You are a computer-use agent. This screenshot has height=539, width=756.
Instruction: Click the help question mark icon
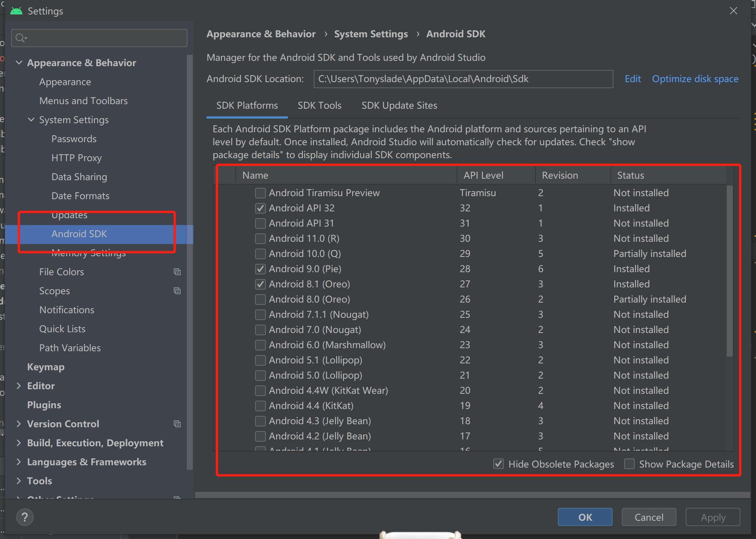point(25,517)
